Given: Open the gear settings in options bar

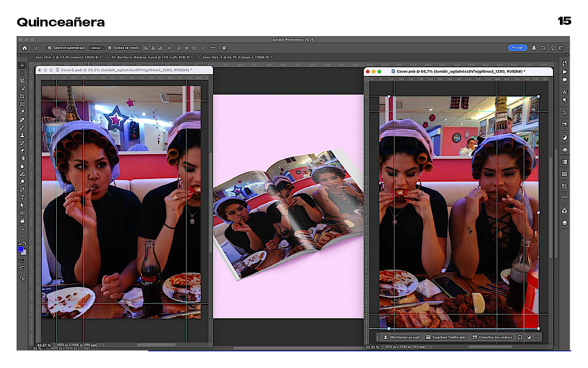Looking at the screenshot, I should [x=224, y=48].
